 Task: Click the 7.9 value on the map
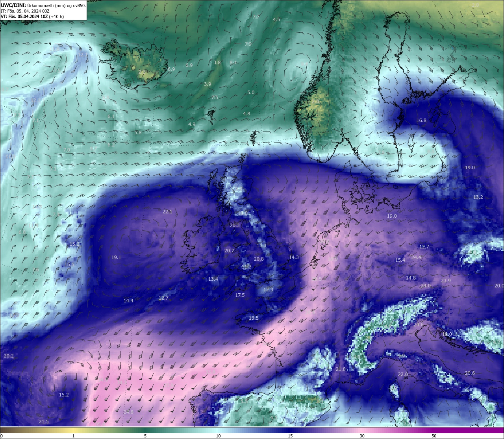(x=248, y=44)
